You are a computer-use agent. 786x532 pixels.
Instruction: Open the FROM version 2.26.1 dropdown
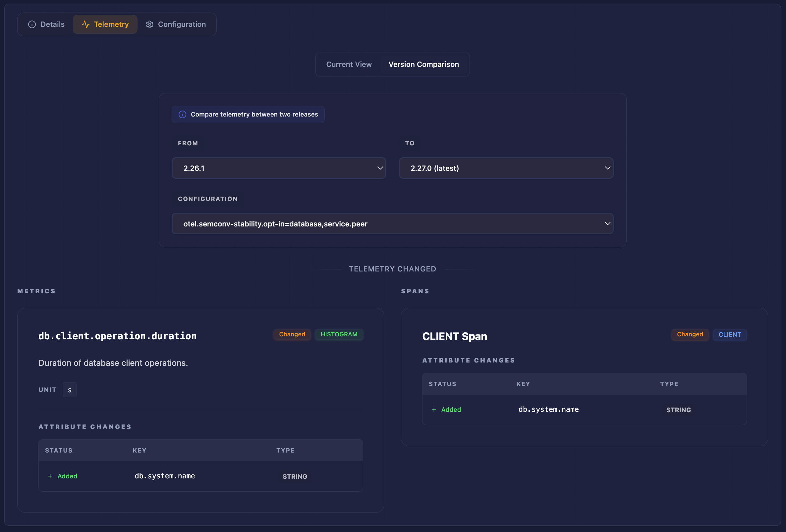click(278, 168)
